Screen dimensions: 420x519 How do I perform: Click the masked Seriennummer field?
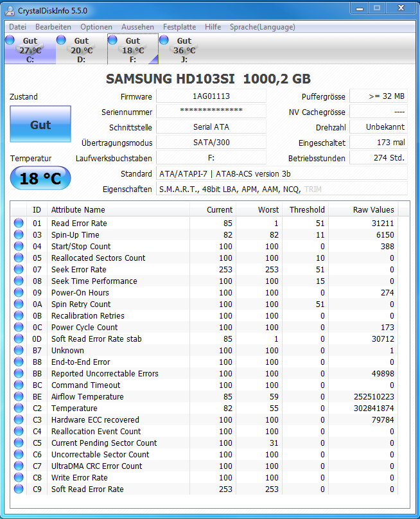(x=211, y=111)
